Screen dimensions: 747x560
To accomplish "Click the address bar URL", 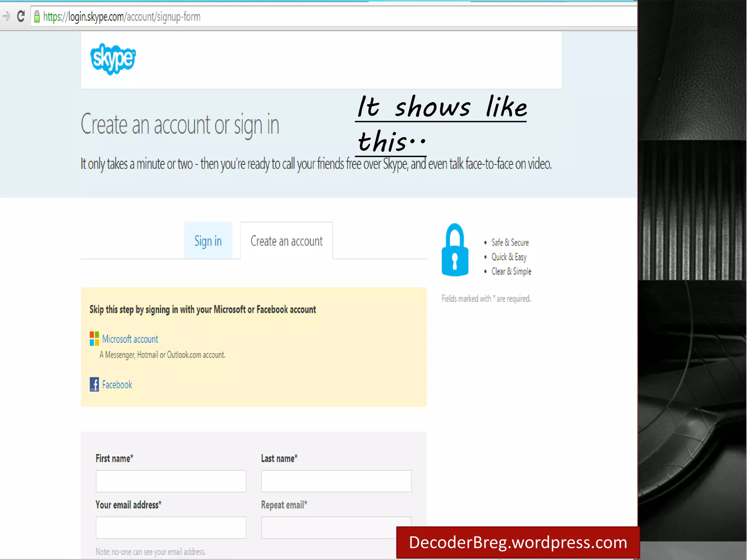I will [x=122, y=16].
